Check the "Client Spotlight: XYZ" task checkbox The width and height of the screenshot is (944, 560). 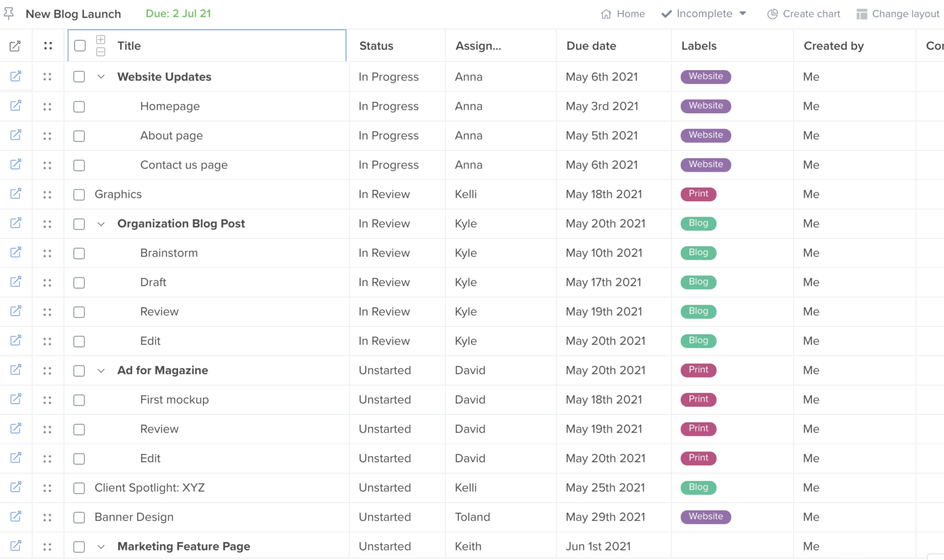[x=79, y=488]
